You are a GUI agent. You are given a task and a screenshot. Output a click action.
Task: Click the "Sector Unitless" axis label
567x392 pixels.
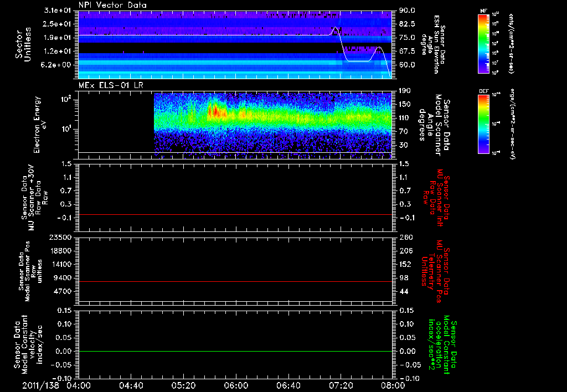(23, 44)
